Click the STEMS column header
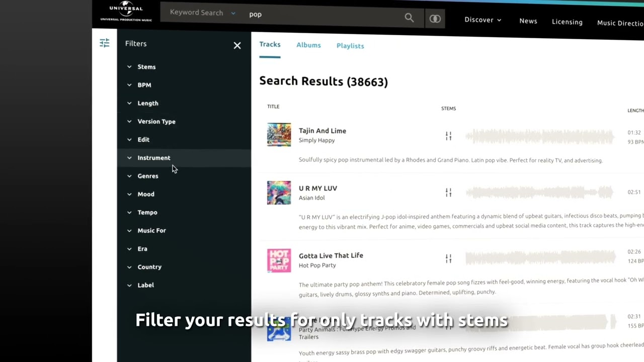Viewport: 644px width, 362px height. [x=448, y=109]
